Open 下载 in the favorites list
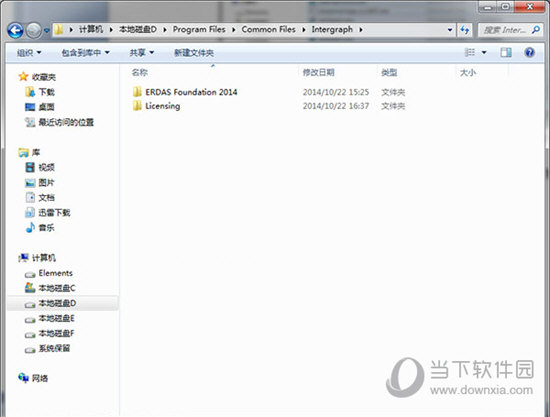Viewport: 550px width, 417px height. (47, 92)
